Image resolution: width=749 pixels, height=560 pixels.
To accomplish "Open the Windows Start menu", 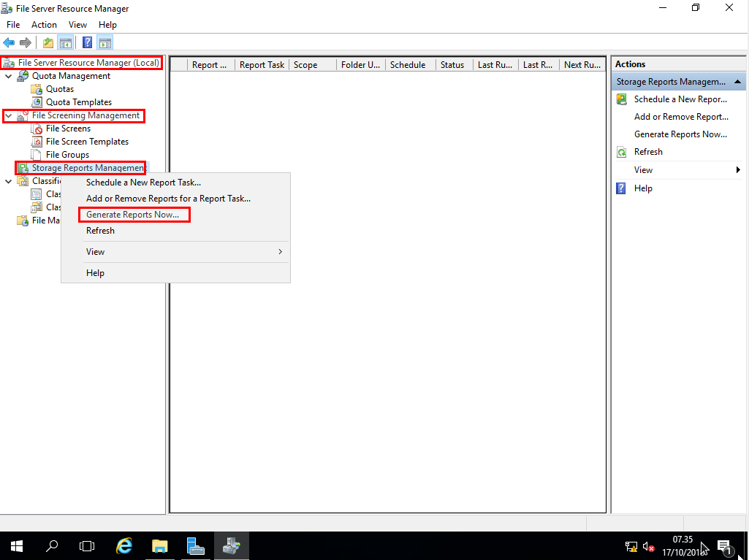I will coord(18,545).
